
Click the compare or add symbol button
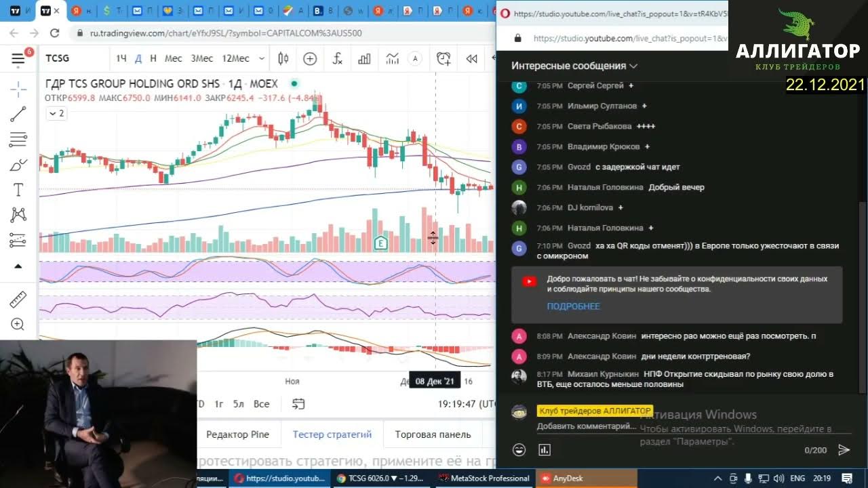point(310,59)
